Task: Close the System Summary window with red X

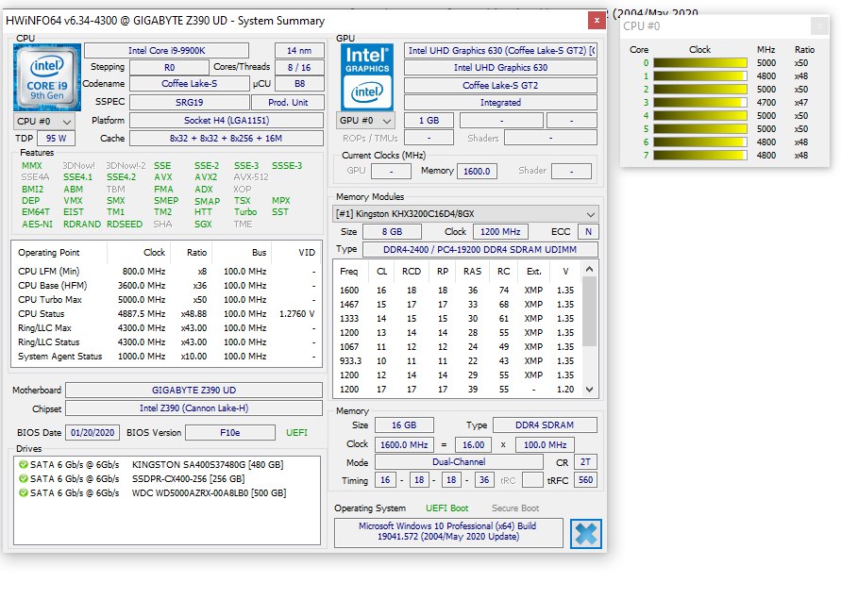Action: (x=596, y=20)
